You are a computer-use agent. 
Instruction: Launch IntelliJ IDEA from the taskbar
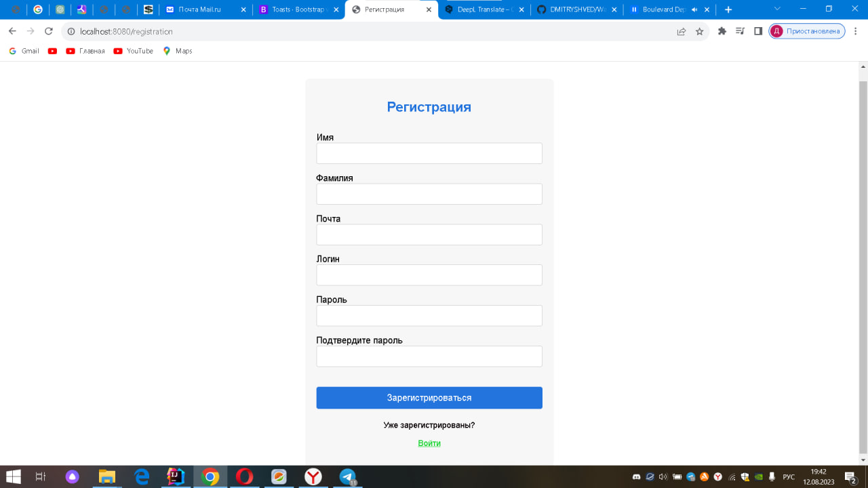coord(175,476)
